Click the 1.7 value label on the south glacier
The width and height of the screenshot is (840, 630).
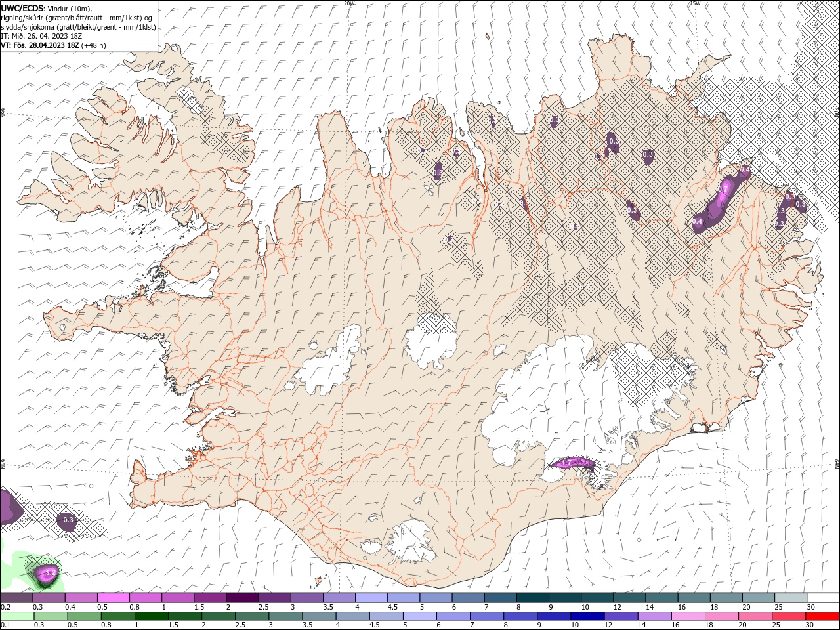568,463
